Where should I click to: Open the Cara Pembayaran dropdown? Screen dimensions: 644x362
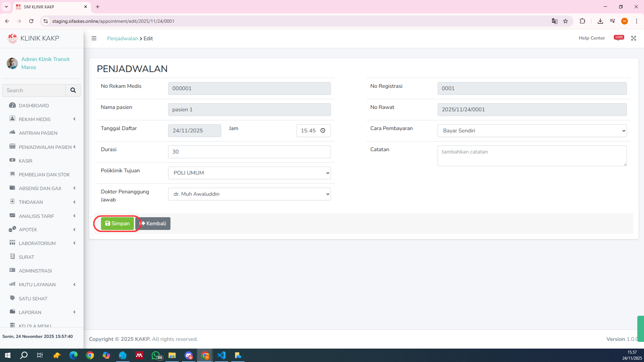(x=532, y=131)
